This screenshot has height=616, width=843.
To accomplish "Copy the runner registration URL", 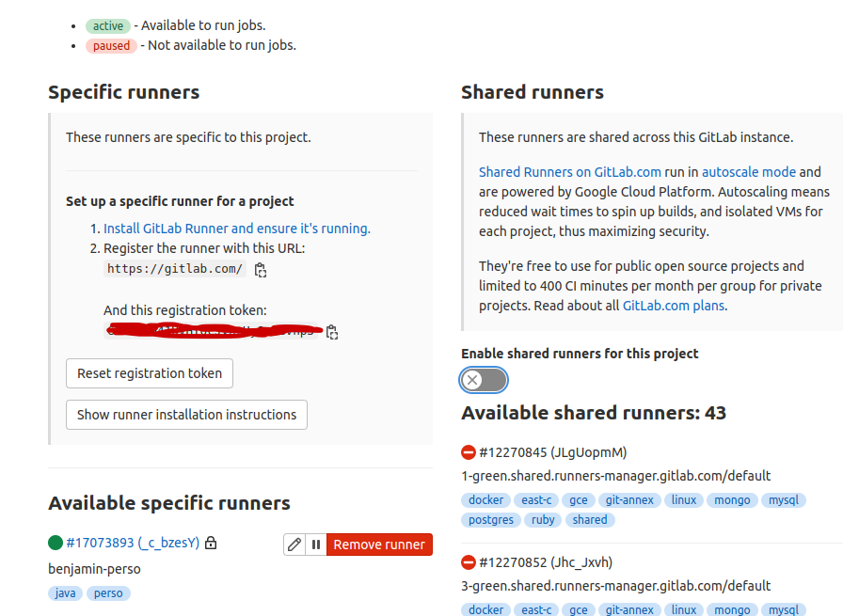I will 261,270.
